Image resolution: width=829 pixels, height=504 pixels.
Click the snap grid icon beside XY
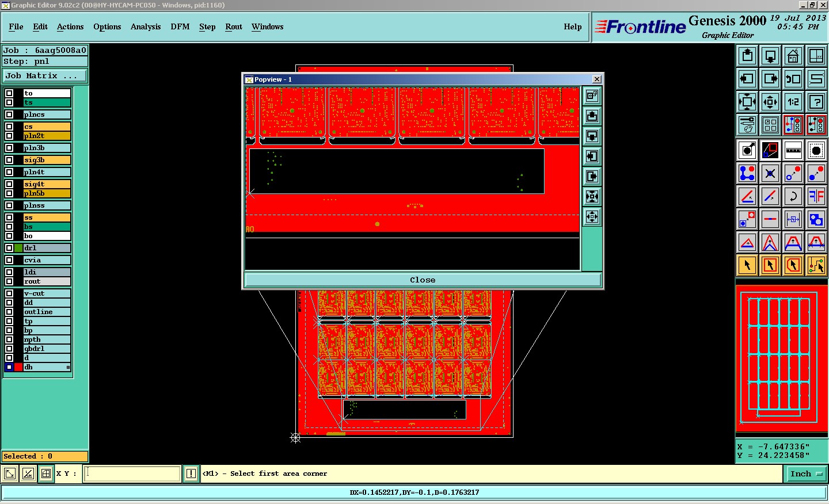(46, 474)
